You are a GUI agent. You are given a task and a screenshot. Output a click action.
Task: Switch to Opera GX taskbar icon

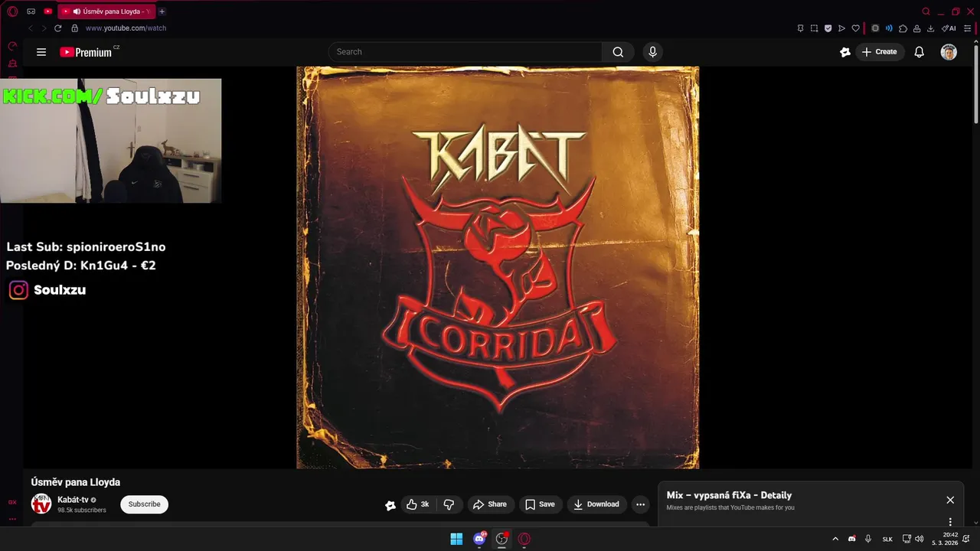(x=524, y=539)
